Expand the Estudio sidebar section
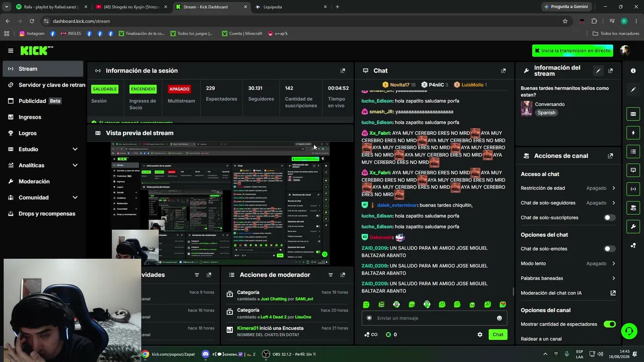The image size is (644, 362). (x=75, y=149)
